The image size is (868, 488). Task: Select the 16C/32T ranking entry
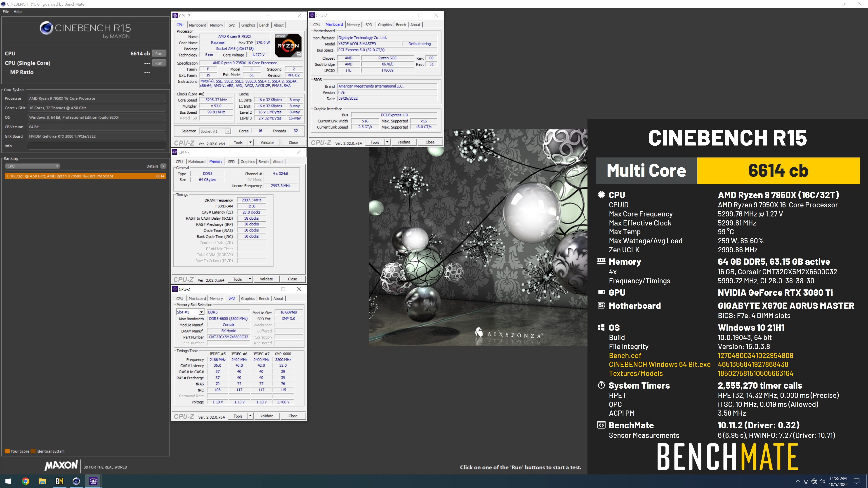coord(85,176)
